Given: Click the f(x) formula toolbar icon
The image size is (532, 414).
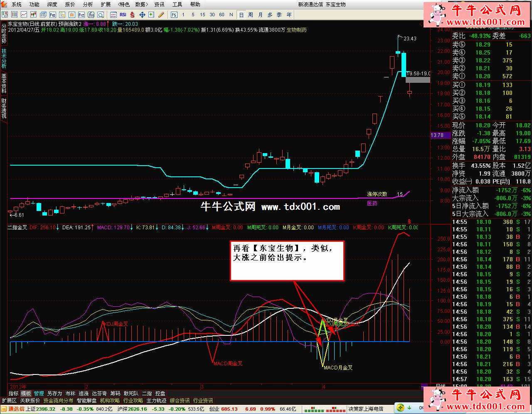Looking at the screenshot, I should click(91, 15).
